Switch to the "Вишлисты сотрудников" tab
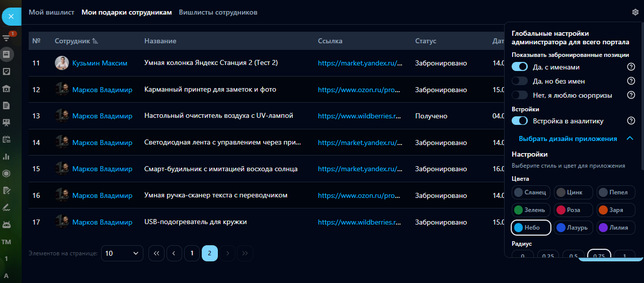Viewport: 644px width, 283px height. coord(218,12)
